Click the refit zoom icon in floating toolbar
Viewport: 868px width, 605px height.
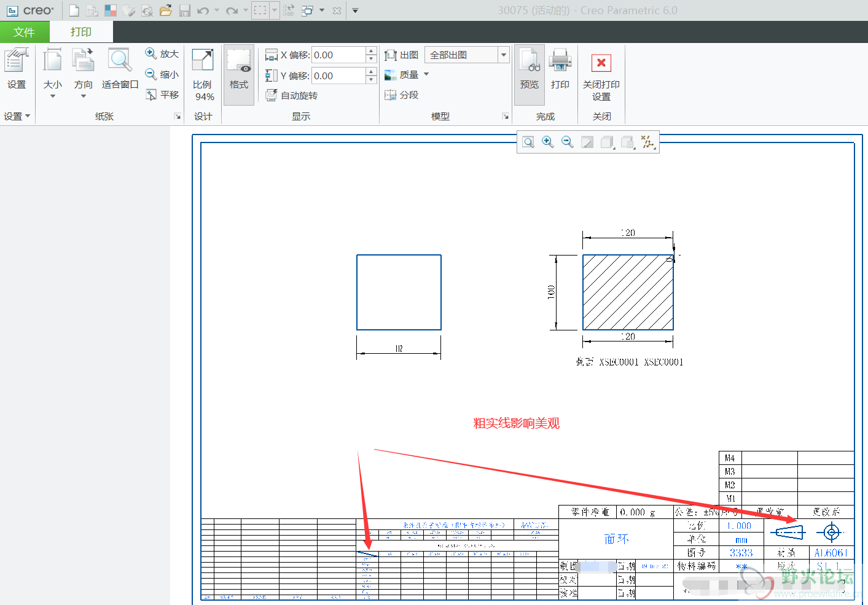(528, 142)
